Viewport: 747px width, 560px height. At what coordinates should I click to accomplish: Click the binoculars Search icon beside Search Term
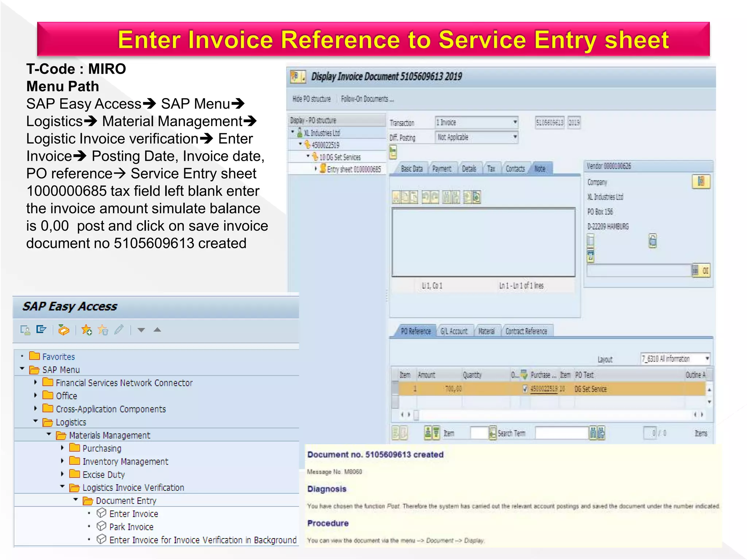593,433
